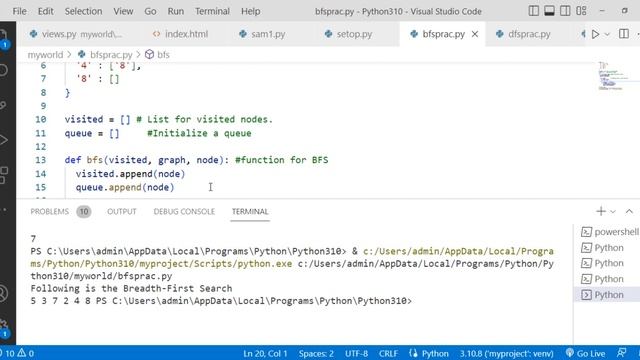Open the File menu

click(x=20, y=11)
